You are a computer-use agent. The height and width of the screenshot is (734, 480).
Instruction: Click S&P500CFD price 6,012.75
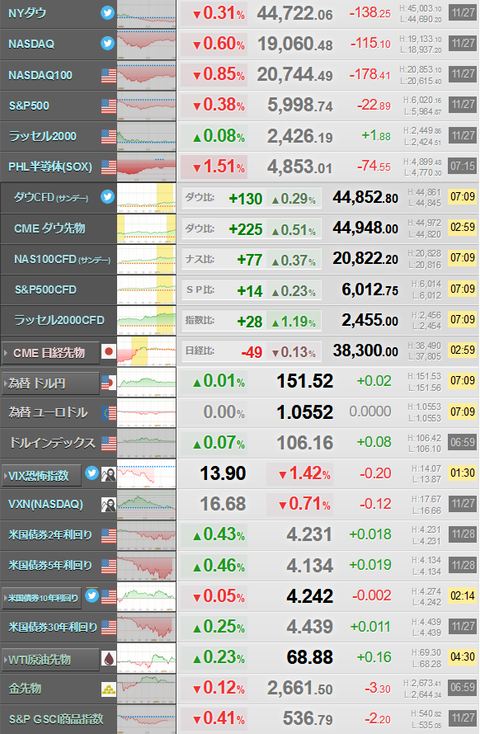370,290
